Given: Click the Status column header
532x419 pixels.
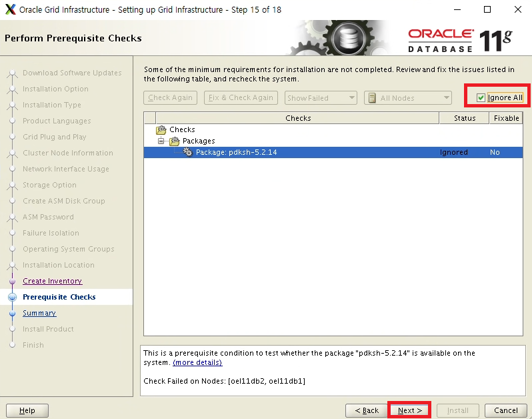Looking at the screenshot, I should [x=465, y=118].
